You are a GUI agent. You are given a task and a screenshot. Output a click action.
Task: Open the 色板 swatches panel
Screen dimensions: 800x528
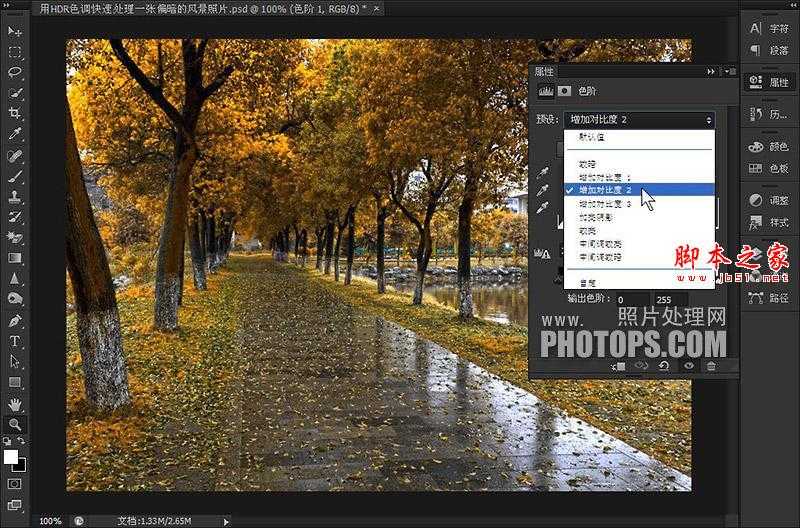[769, 168]
